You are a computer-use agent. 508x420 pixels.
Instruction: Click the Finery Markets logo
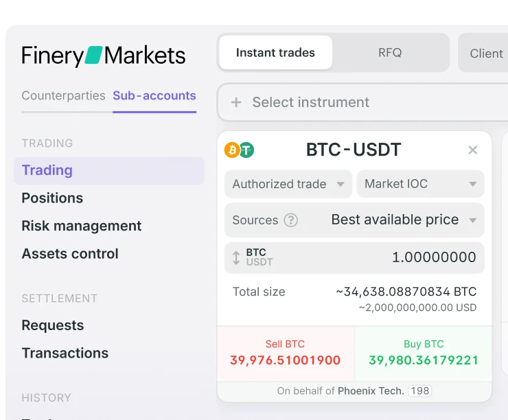[x=104, y=56]
